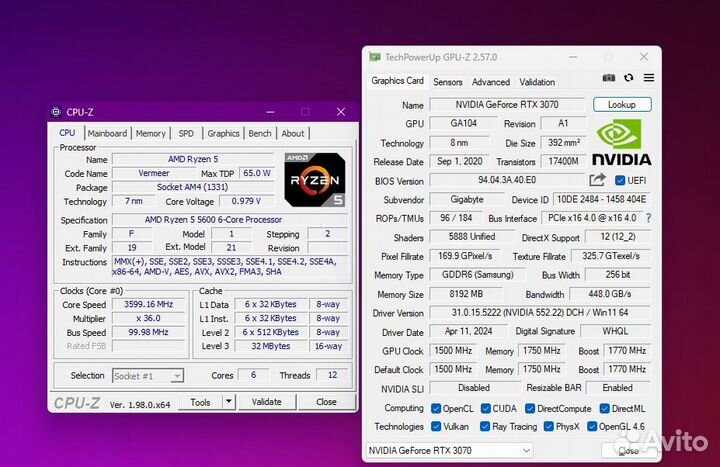
Task: Toggle the UEFI checkbox
Action: [620, 180]
